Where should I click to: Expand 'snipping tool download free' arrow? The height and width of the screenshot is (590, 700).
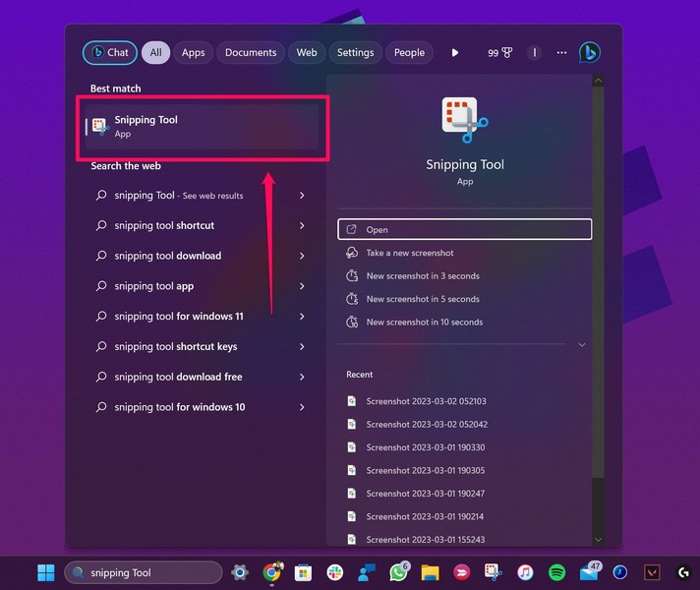tap(302, 377)
